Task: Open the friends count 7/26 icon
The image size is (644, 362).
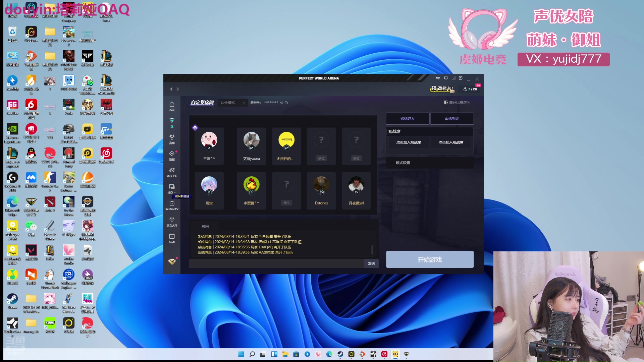Action: pyautogui.click(x=470, y=89)
